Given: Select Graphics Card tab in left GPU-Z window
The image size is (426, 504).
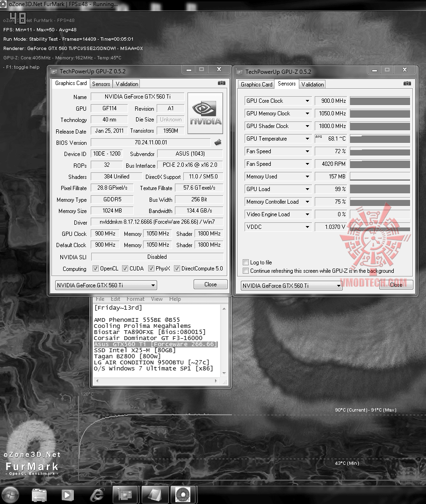Looking at the screenshot, I should pos(71,83).
